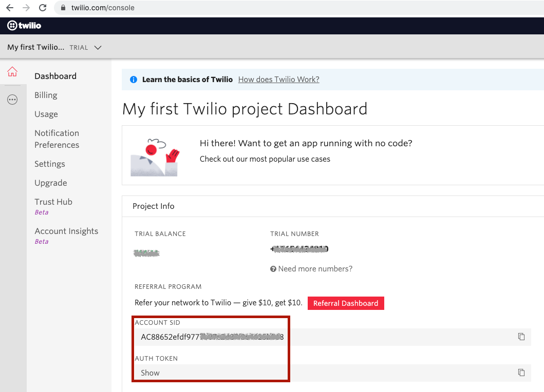Select Dashboard in the sidebar
This screenshot has width=544, height=392.
(x=55, y=76)
